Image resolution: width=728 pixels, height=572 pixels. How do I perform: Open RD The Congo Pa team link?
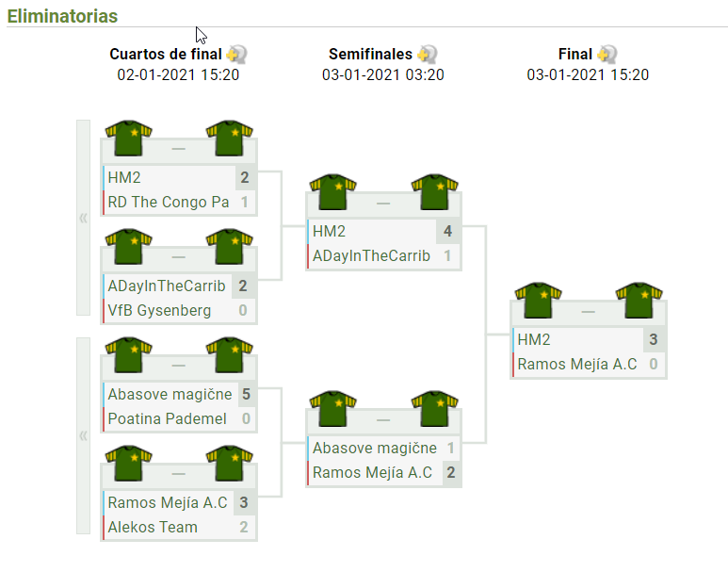(169, 202)
